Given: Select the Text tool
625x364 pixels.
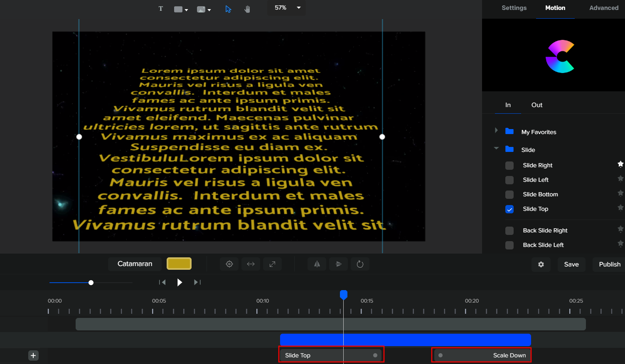Looking at the screenshot, I should [161, 9].
